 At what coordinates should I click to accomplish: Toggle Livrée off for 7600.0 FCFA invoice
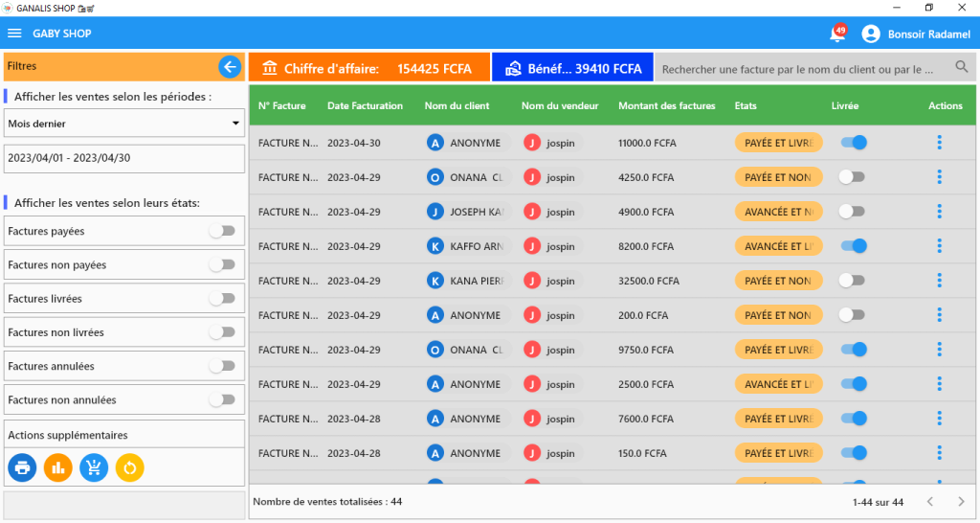coord(854,418)
